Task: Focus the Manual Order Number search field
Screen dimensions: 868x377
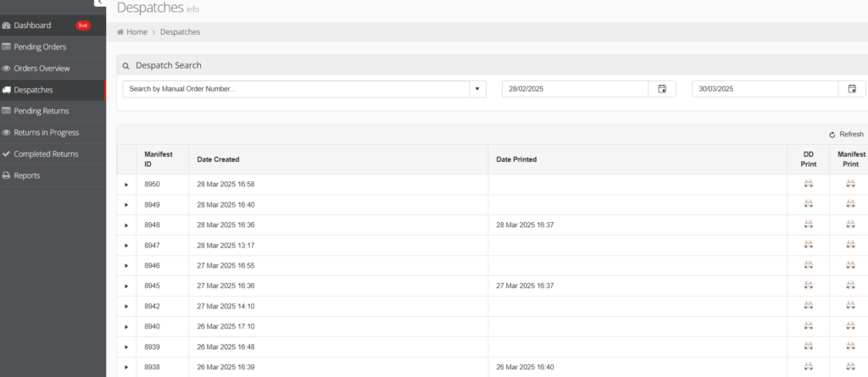Action: pos(296,89)
